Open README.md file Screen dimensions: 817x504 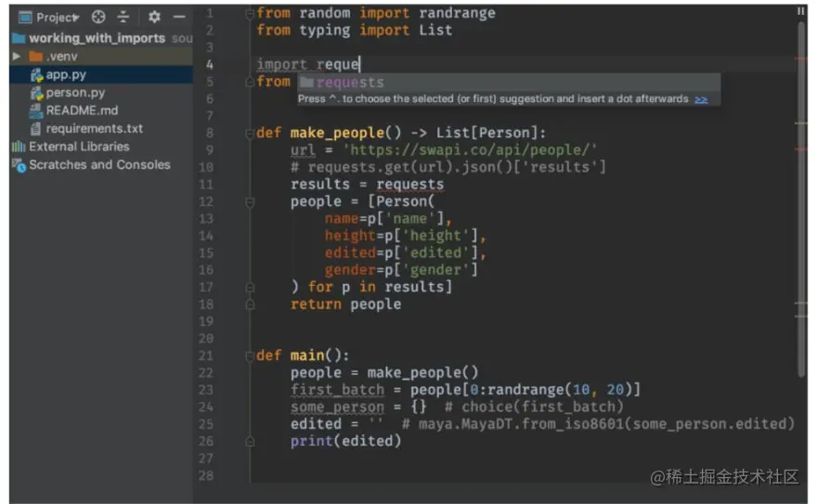pos(82,110)
